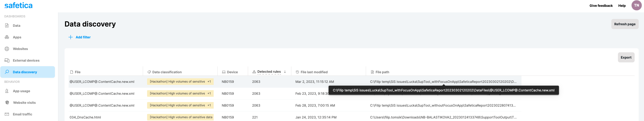644x121 pixels.
Task: Click the Refresh page button
Action: (625, 24)
